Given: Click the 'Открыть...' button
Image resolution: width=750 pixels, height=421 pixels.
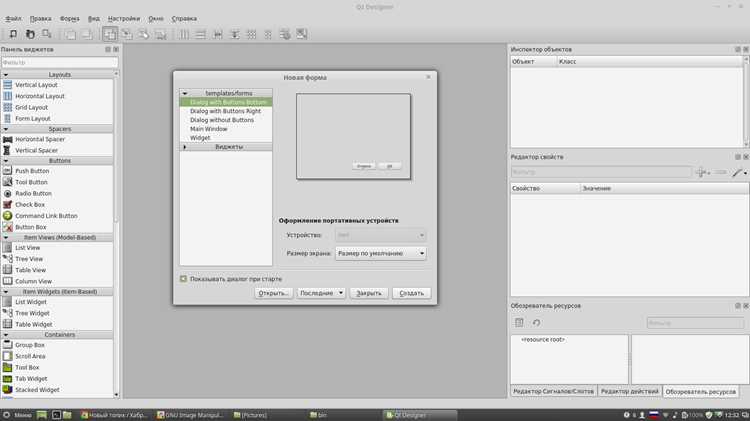Looking at the screenshot, I should click(x=273, y=293).
